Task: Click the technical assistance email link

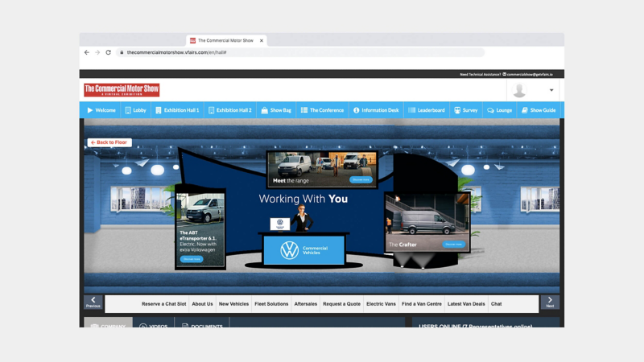Action: point(530,74)
